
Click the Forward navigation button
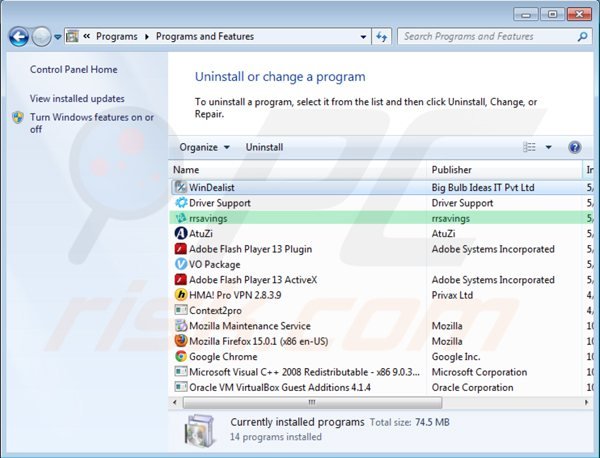[x=41, y=37]
